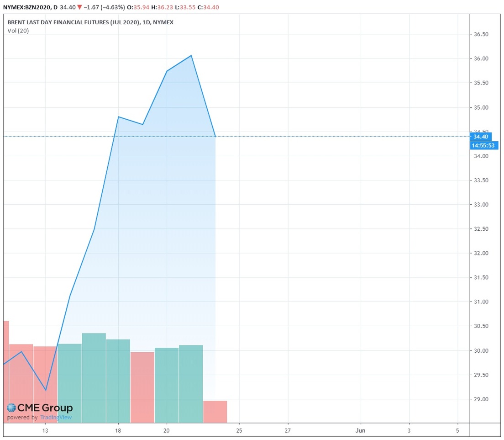Click the 29.00 price scale label
The height and width of the screenshot is (440, 504).
coord(481,399)
